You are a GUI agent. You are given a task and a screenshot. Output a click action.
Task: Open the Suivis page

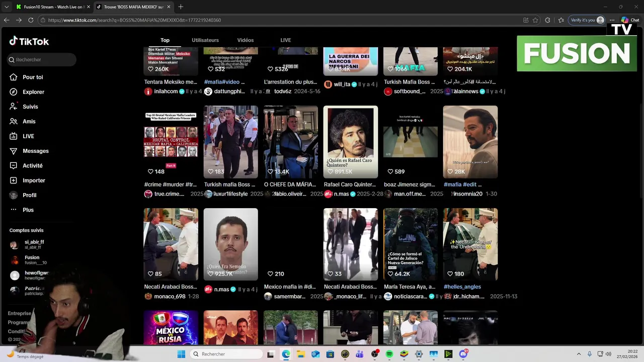pos(30,107)
